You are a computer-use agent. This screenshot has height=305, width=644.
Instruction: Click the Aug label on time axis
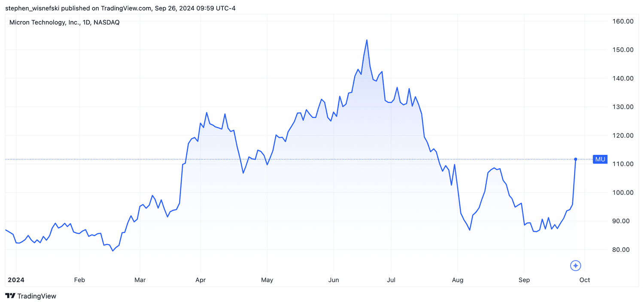tap(458, 280)
